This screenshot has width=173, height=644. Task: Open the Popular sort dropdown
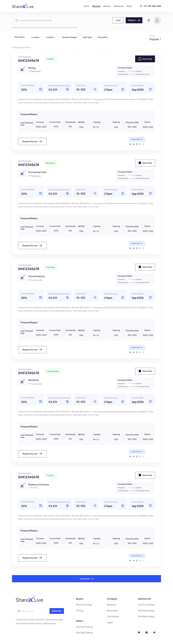(x=155, y=39)
